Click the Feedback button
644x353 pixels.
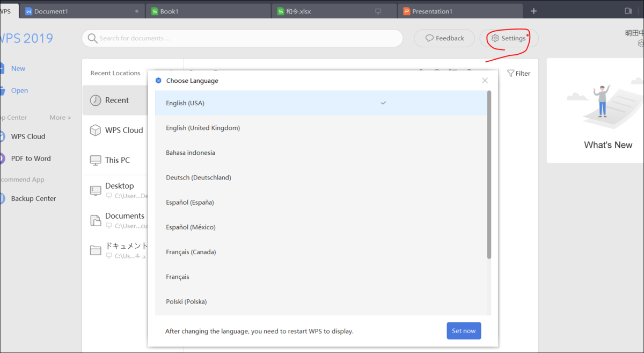pyautogui.click(x=444, y=38)
